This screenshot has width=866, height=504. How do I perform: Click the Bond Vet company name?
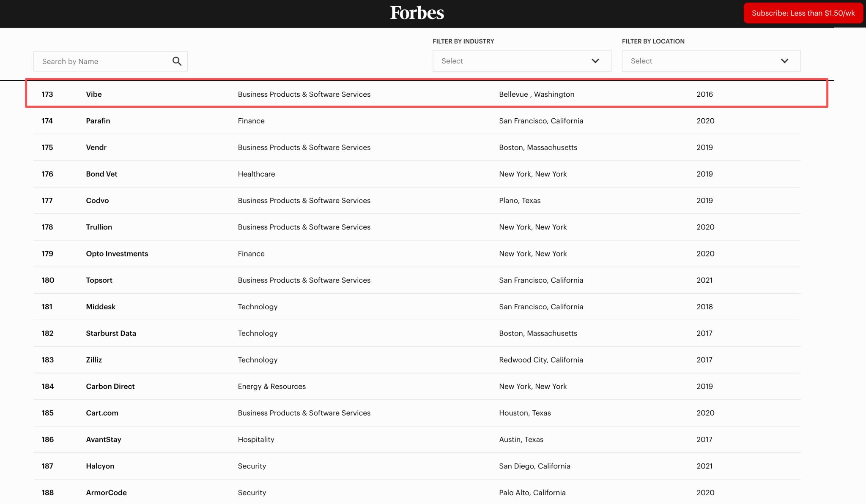pos(101,174)
